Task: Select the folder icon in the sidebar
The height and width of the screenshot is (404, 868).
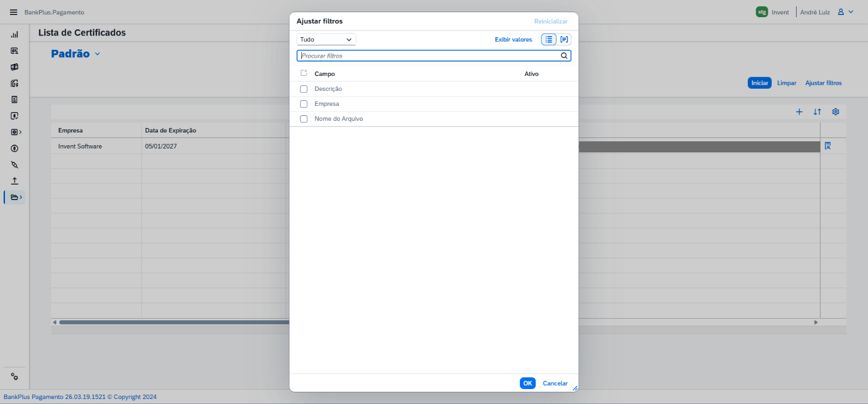Action: pos(14,197)
